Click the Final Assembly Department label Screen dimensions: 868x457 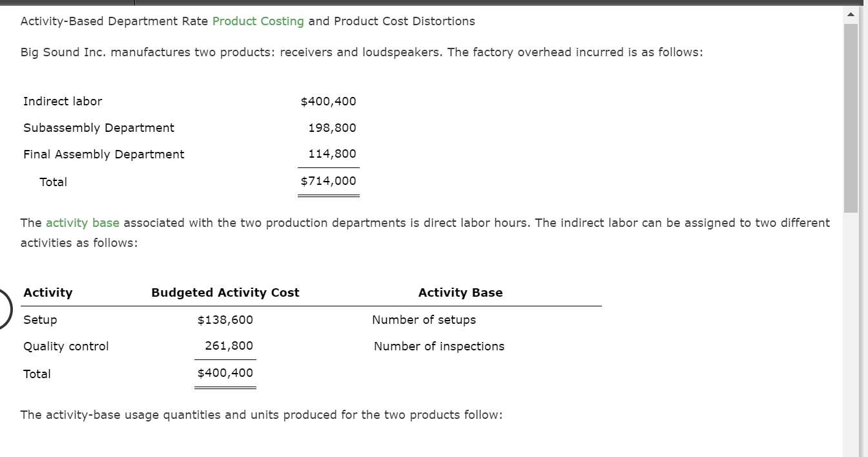(x=103, y=154)
